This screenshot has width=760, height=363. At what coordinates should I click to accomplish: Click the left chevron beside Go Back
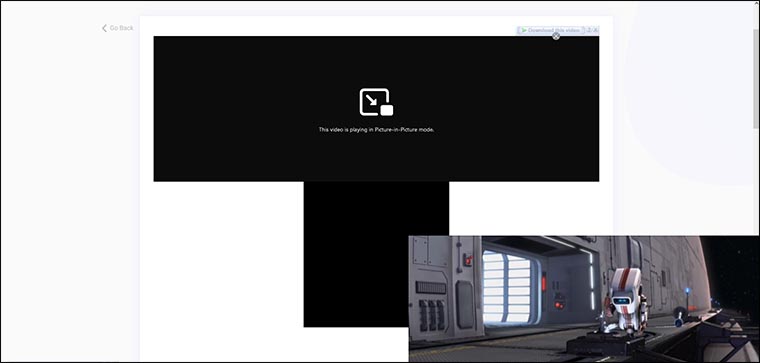pos(104,28)
